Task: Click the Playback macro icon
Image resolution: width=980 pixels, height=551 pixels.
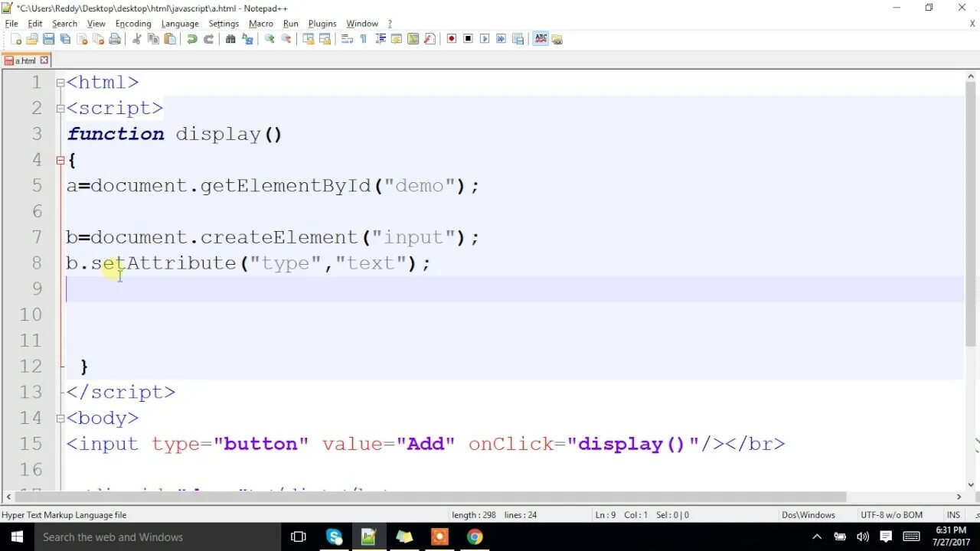Action: (x=485, y=39)
